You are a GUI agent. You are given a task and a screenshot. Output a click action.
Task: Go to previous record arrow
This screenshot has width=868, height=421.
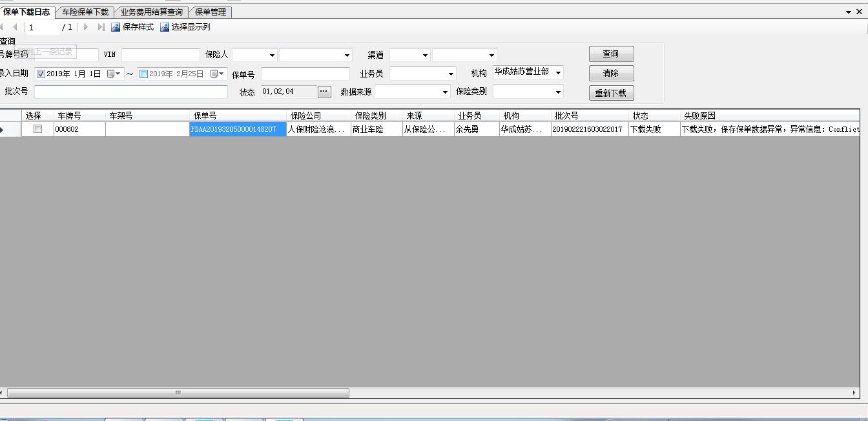tap(15, 27)
